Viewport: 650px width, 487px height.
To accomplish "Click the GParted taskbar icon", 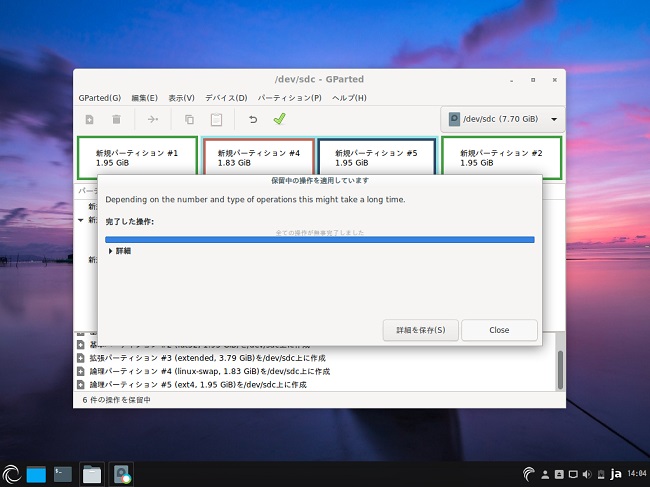I will (x=121, y=474).
